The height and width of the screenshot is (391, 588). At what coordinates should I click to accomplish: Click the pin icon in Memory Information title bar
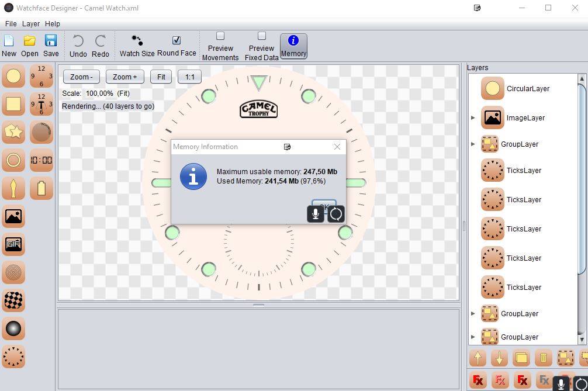click(x=287, y=147)
